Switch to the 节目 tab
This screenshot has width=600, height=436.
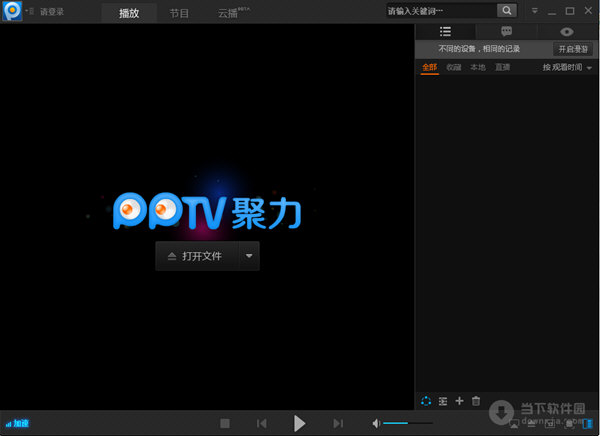coord(179,13)
